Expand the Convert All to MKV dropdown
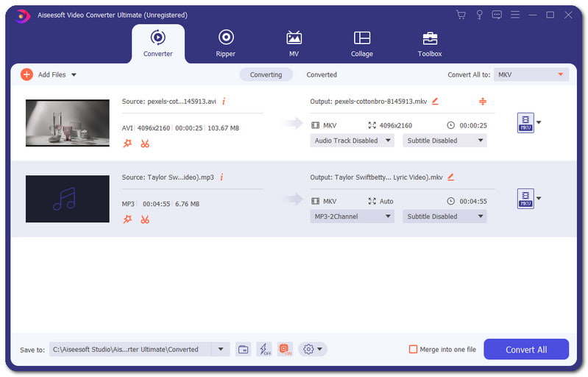The height and width of the screenshot is (377, 588). click(x=531, y=74)
